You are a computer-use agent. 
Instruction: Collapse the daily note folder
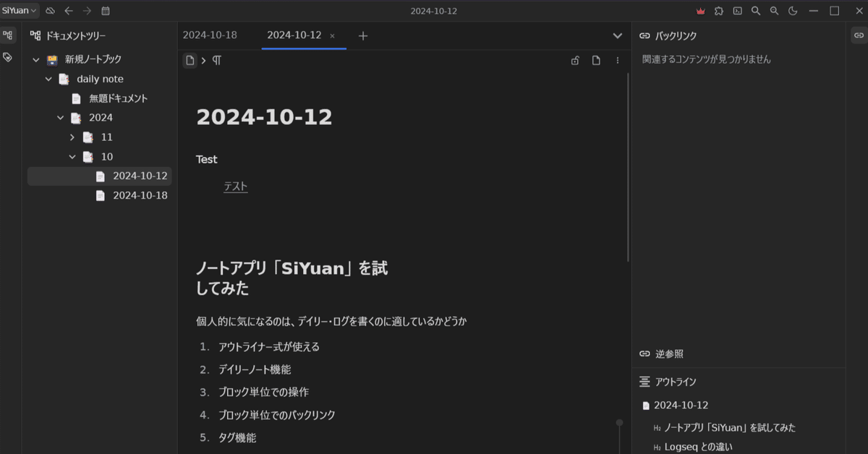click(48, 79)
